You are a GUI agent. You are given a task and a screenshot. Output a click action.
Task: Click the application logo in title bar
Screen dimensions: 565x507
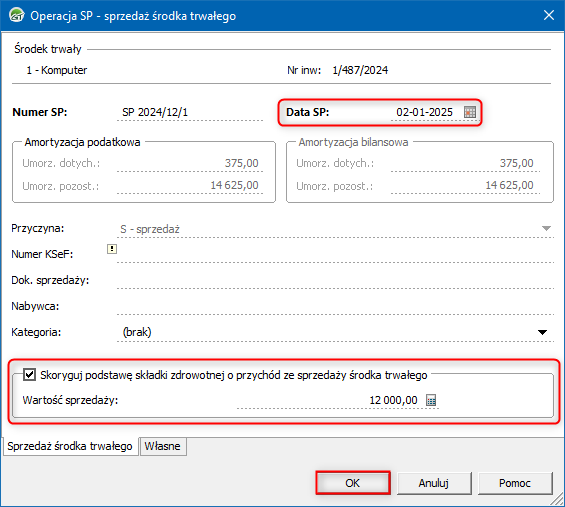click(16, 15)
